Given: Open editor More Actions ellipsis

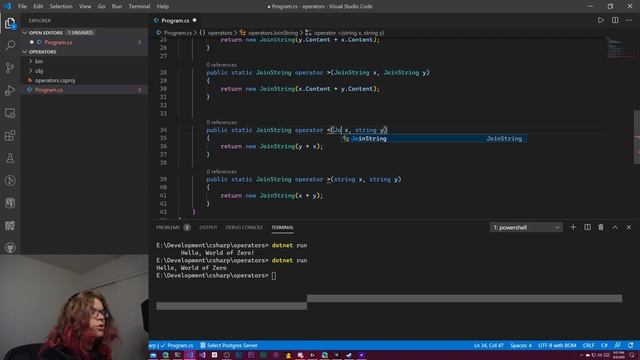Looking at the screenshot, I should coord(629,20).
